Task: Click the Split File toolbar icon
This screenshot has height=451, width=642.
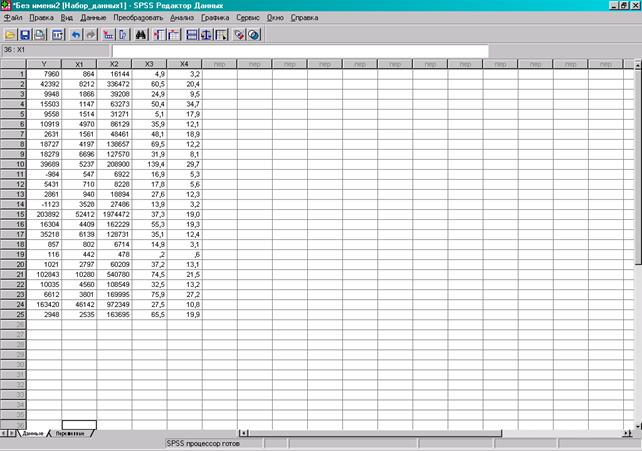Action: (x=192, y=35)
